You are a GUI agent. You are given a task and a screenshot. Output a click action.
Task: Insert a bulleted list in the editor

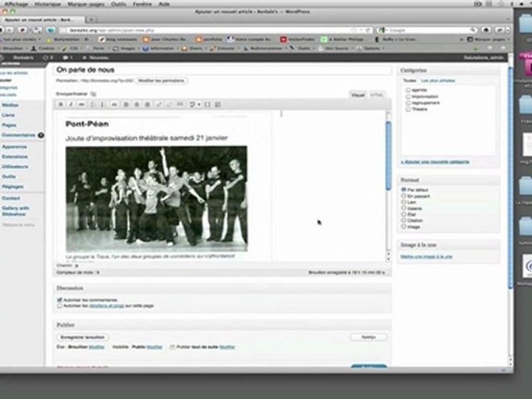tap(93, 104)
